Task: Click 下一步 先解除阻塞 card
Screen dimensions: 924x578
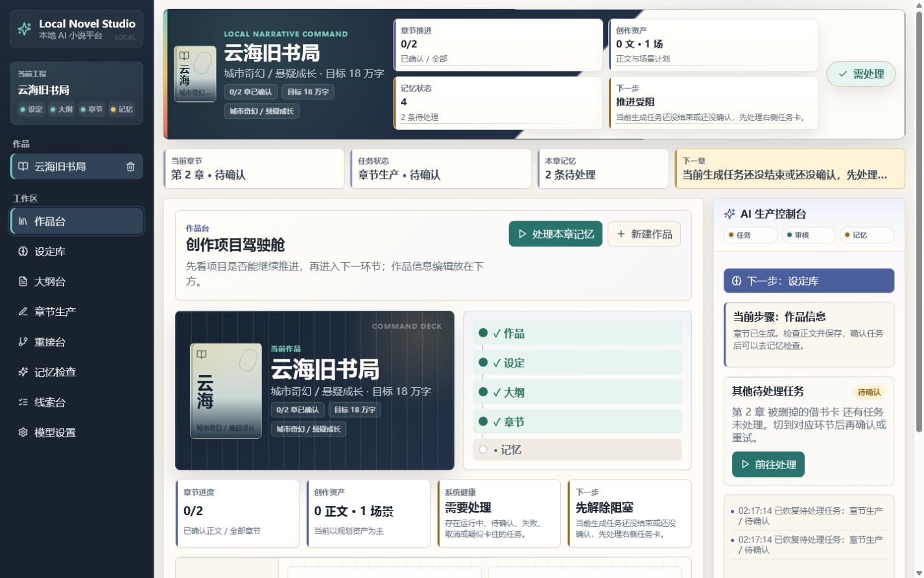Action: pos(630,513)
